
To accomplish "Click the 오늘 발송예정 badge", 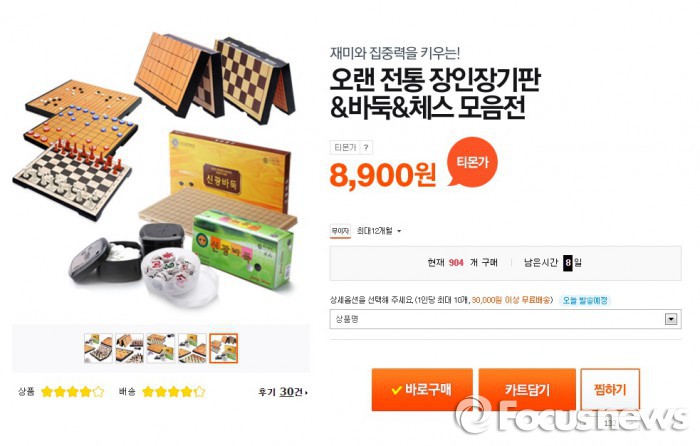I will pyautogui.click(x=585, y=300).
